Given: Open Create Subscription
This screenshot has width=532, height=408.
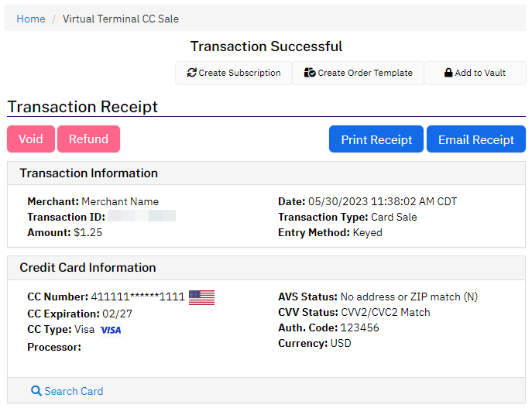Looking at the screenshot, I should [234, 73].
